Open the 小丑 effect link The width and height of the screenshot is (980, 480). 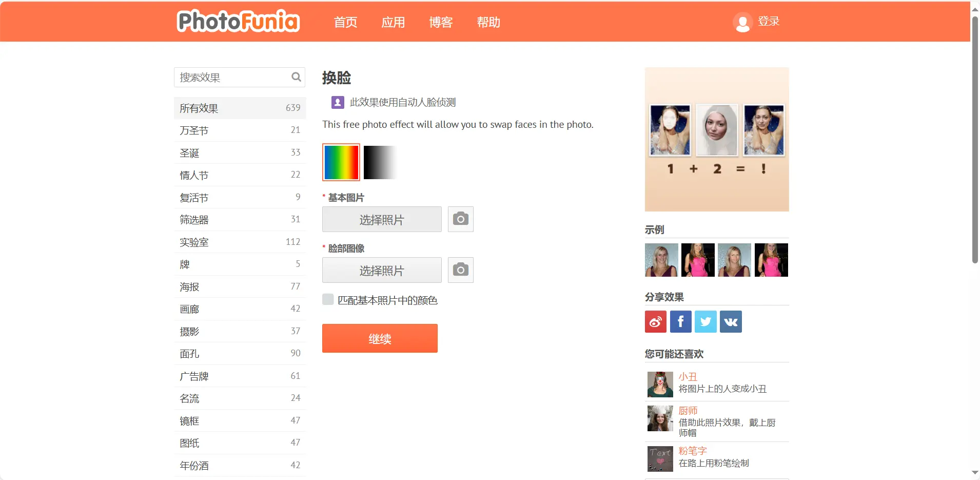(688, 377)
